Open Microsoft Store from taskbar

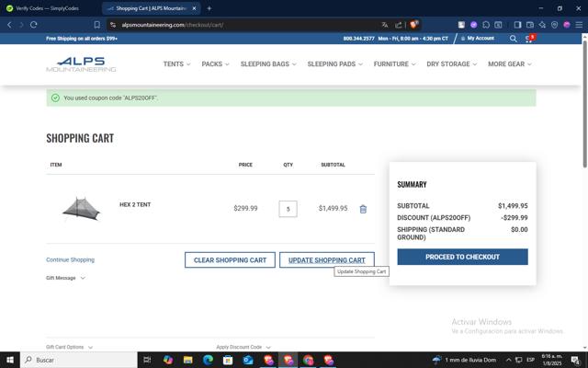click(x=228, y=360)
